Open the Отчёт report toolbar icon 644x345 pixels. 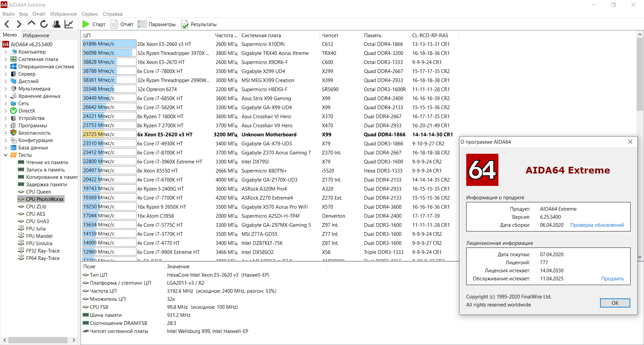point(114,24)
